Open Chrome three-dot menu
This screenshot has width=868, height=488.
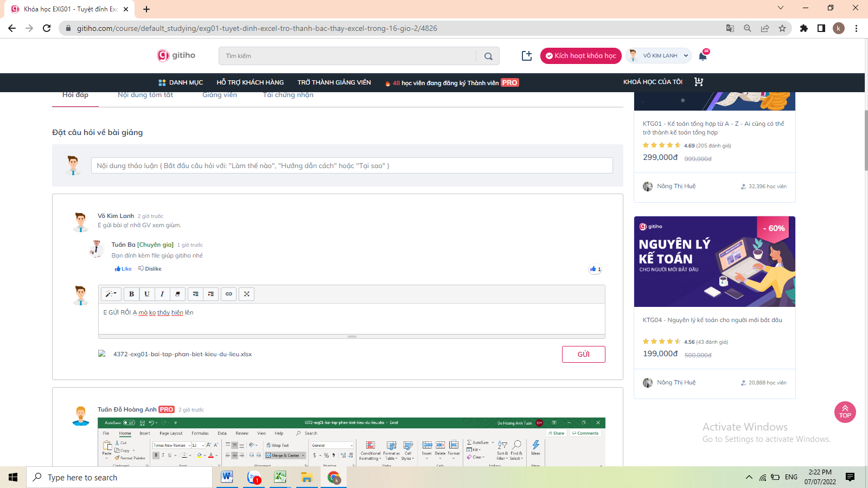(x=856, y=28)
